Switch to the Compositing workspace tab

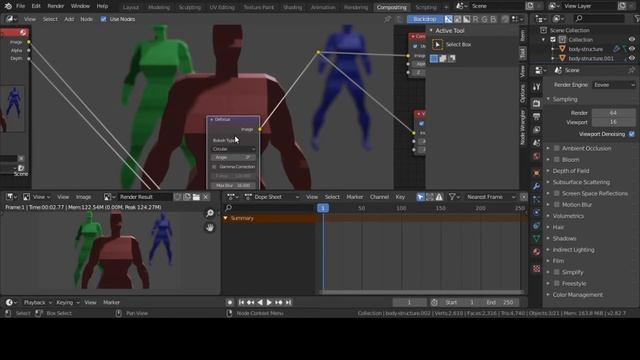click(x=391, y=7)
